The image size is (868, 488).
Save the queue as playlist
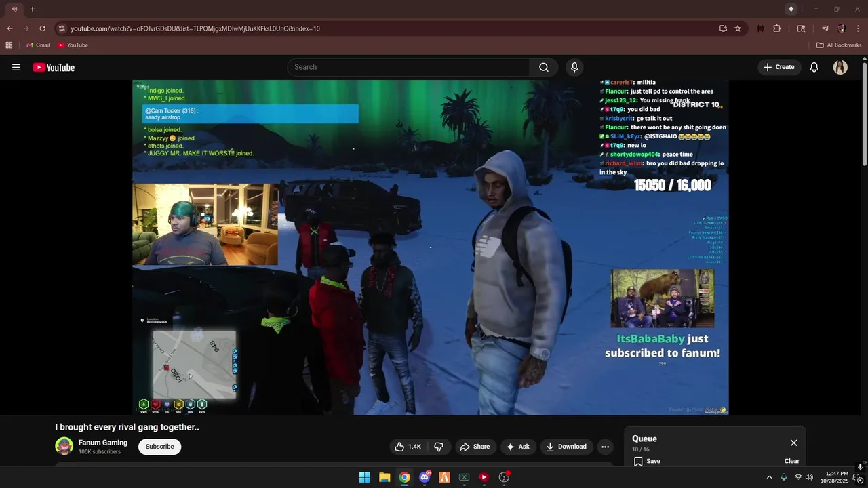647,461
